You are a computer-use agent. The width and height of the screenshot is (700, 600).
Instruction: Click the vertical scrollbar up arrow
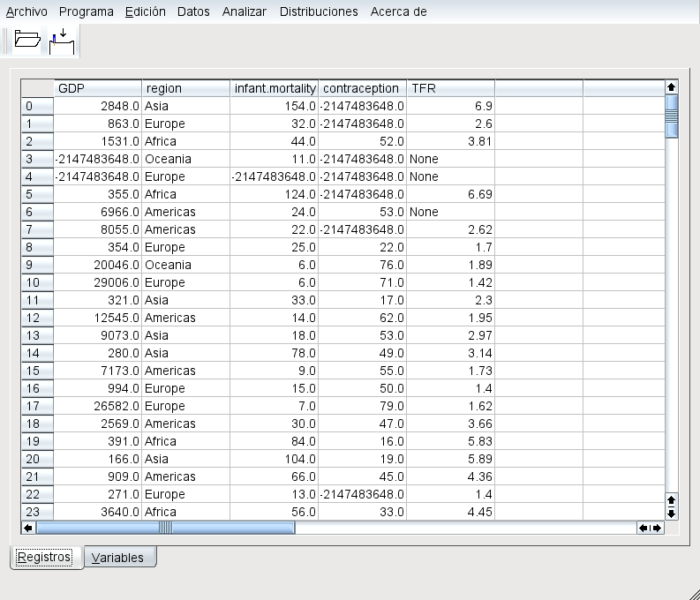pos(672,86)
